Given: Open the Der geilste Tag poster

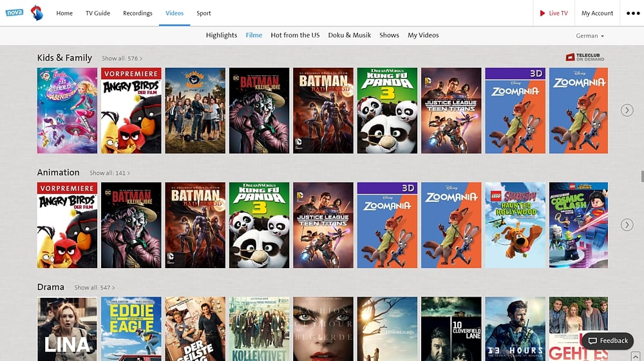Looking at the screenshot, I should point(195,329).
